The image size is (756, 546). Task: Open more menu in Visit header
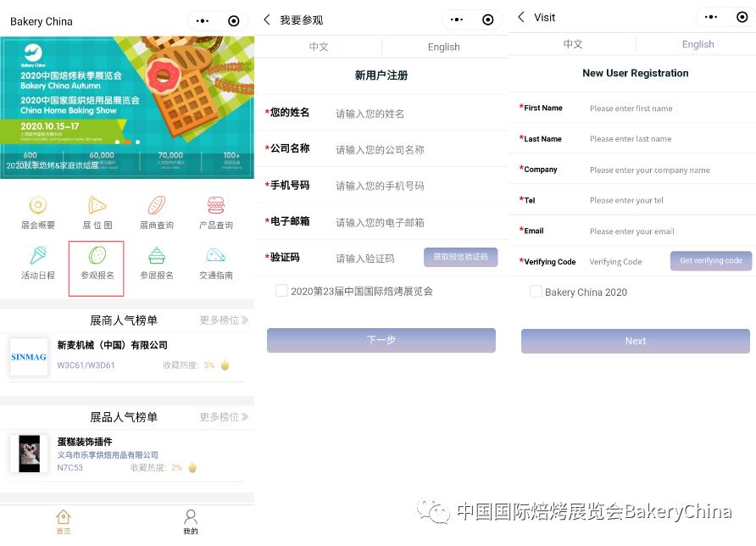[711, 17]
